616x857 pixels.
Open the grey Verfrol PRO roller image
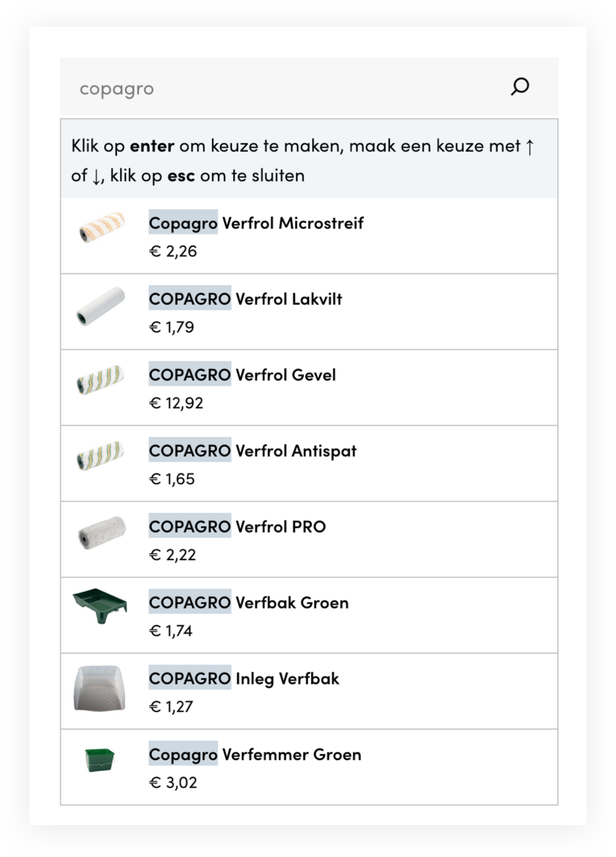click(101, 533)
